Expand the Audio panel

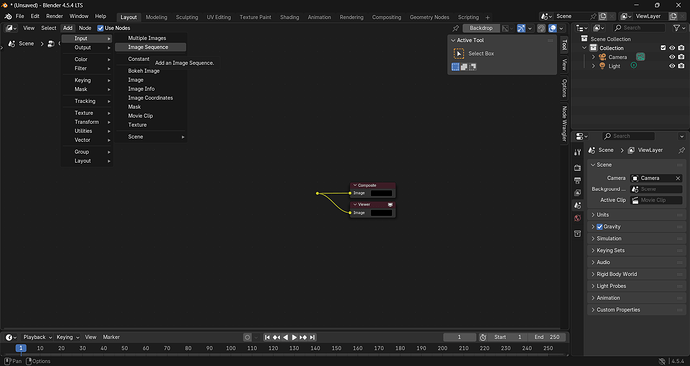tap(636, 262)
